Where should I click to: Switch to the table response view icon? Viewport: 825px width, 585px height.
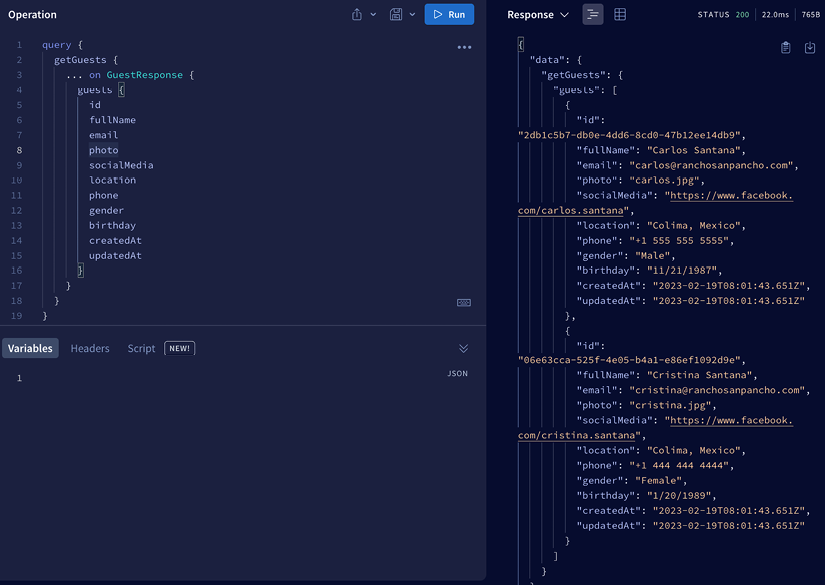pyautogui.click(x=618, y=14)
